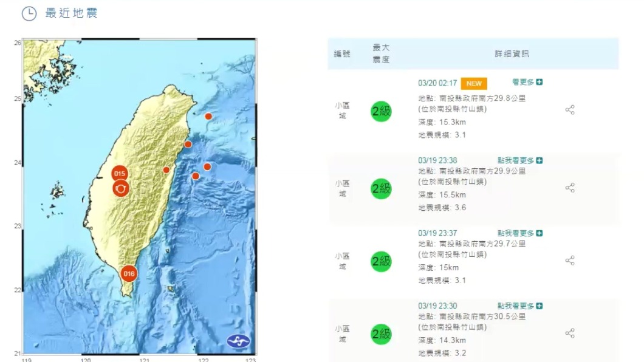Expand 看更多 for the 03/20 02:17 quake
The height and width of the screenshot is (362, 644).
coord(527,82)
